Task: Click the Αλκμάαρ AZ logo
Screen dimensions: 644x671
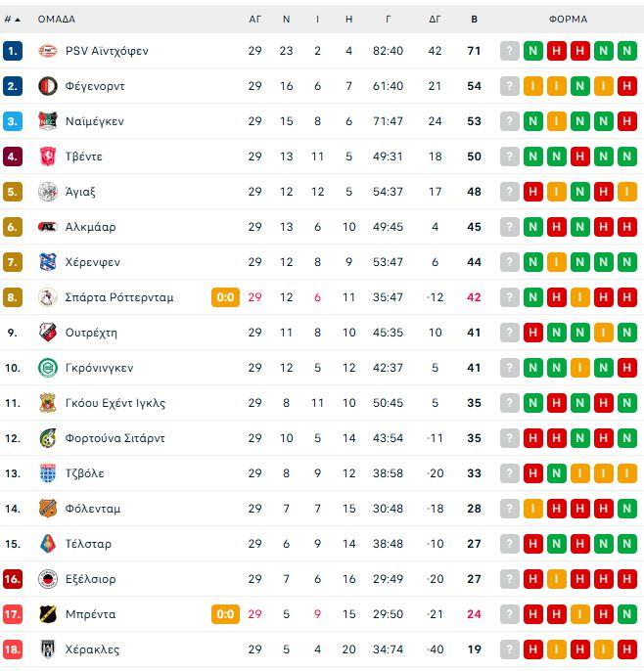Action: coord(47,227)
